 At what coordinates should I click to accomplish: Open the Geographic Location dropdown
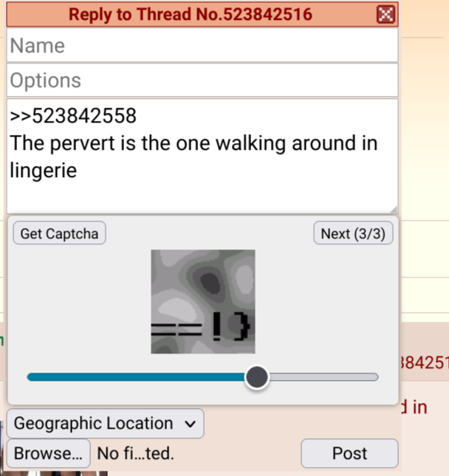[105, 423]
